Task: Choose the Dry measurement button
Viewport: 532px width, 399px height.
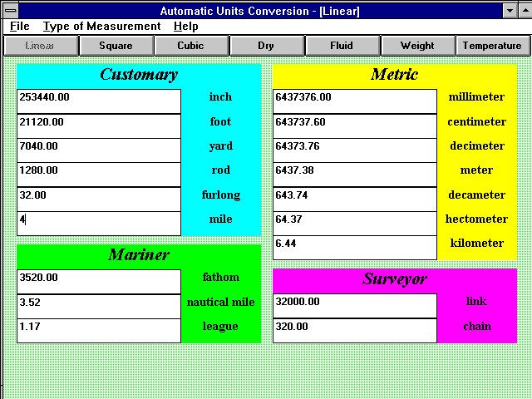Action: [266, 46]
